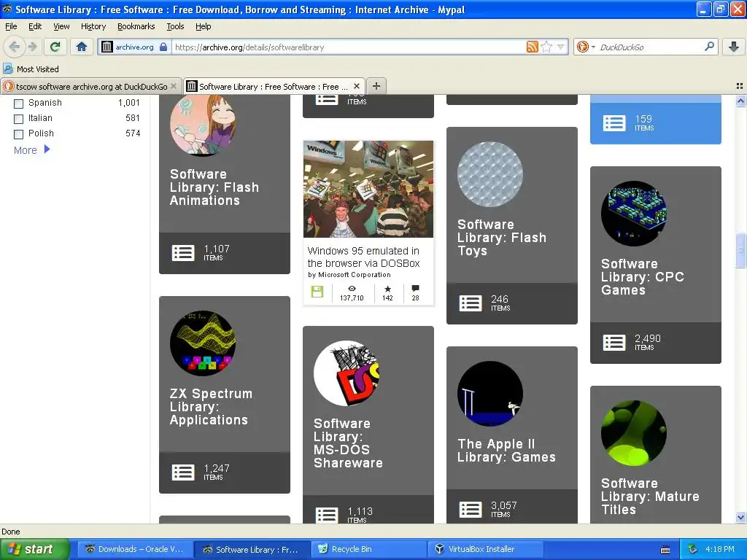The image size is (747, 560).
Task: Click the MS-DOS Shareware logo thumbnail
Action: pyautogui.click(x=347, y=373)
